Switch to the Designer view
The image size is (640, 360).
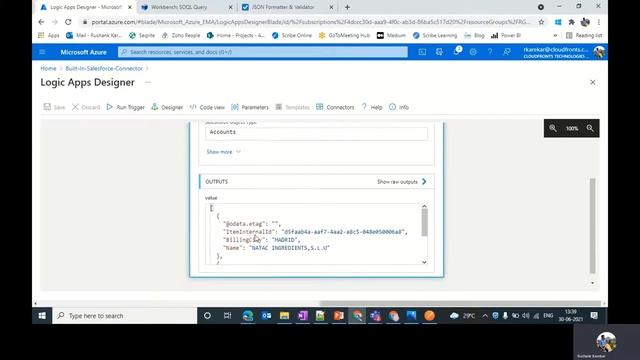tap(167, 107)
